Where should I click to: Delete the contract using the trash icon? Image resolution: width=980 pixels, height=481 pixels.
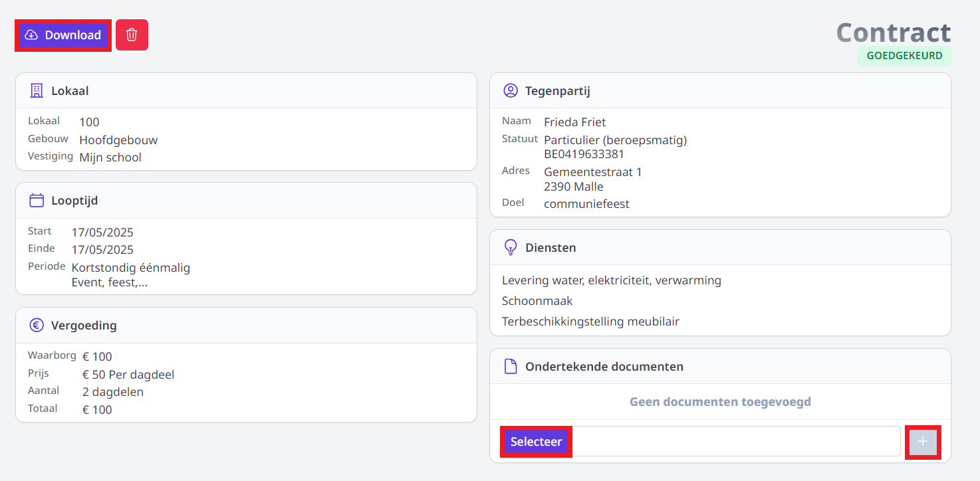pyautogui.click(x=132, y=35)
